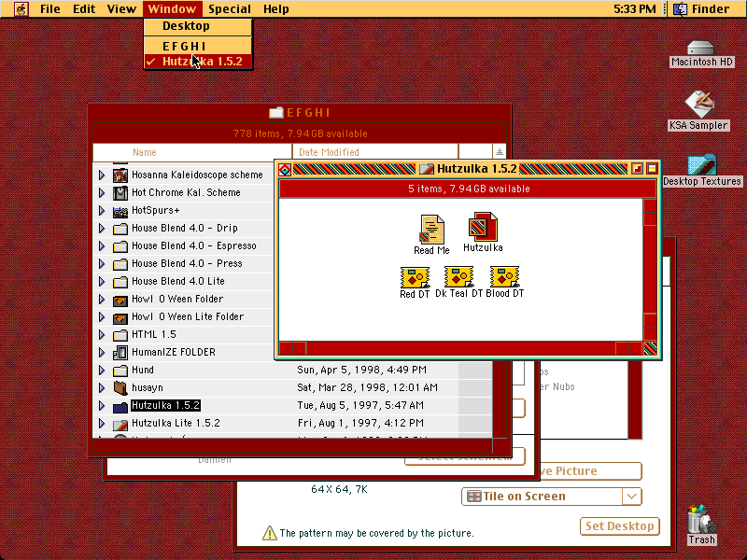Select the Hund folder icon
The image size is (747, 560).
pos(120,371)
